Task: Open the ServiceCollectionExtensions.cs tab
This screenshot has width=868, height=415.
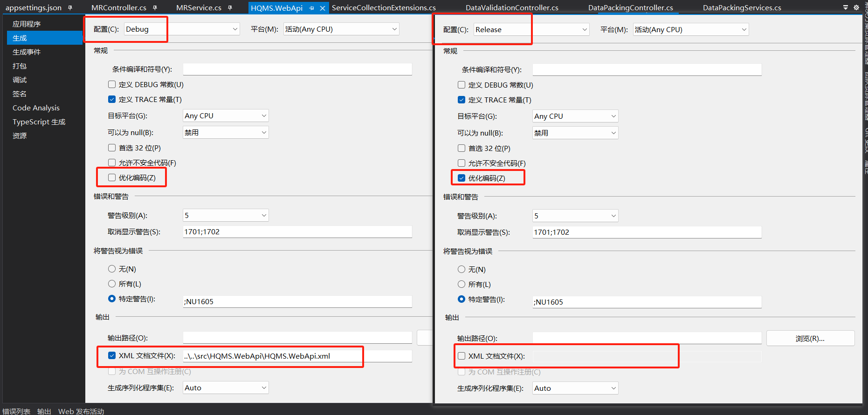Action: tap(384, 7)
